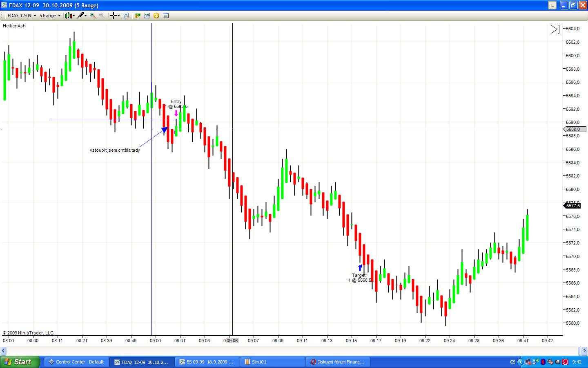Switch to Sim101 taskbar window
The height and width of the screenshot is (368, 588).
pos(272,362)
